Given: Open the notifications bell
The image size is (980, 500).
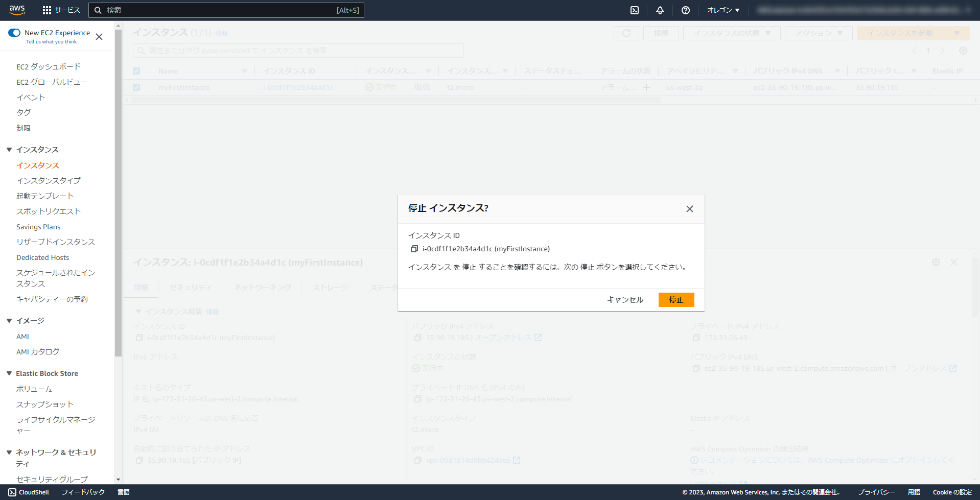Looking at the screenshot, I should (660, 10).
